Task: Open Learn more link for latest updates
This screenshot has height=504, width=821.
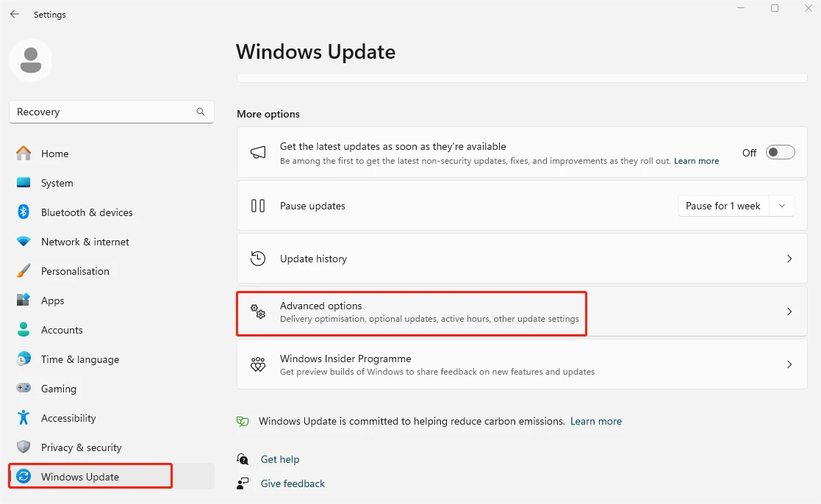Action: [x=696, y=161]
